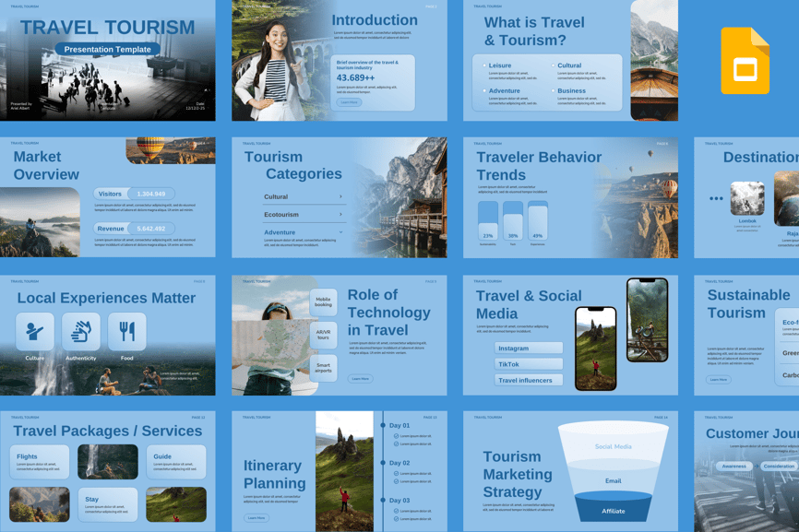Click Learn More on Itinerary Planning slide
This screenshot has width=799, height=532.
click(x=256, y=518)
